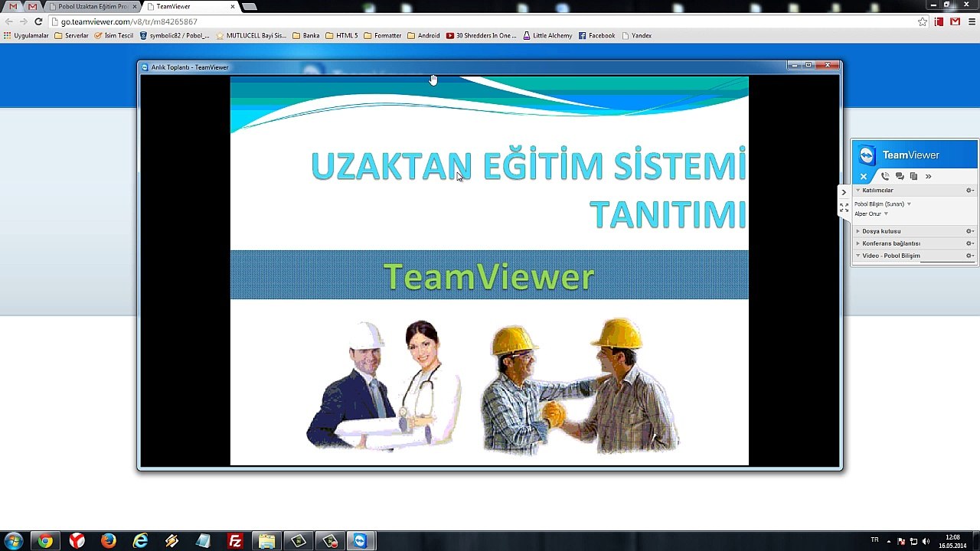
Task: Open the Android bookmark folder
Action: (423, 35)
